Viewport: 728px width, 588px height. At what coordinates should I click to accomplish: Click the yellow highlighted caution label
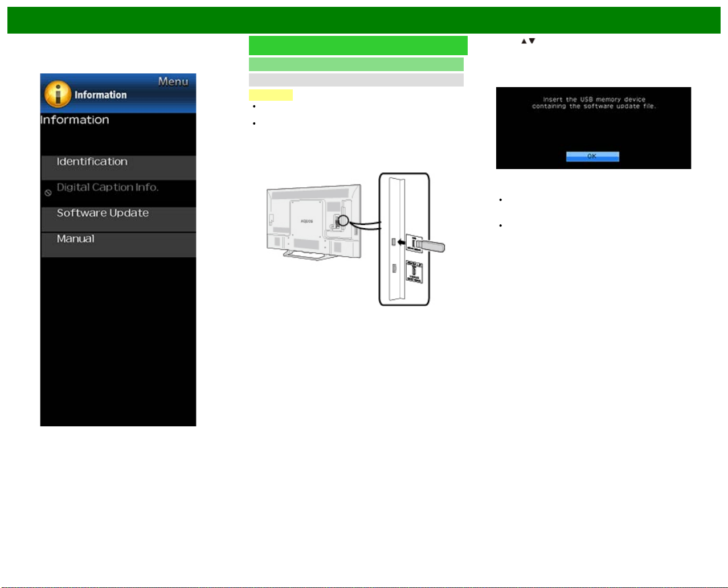click(271, 95)
